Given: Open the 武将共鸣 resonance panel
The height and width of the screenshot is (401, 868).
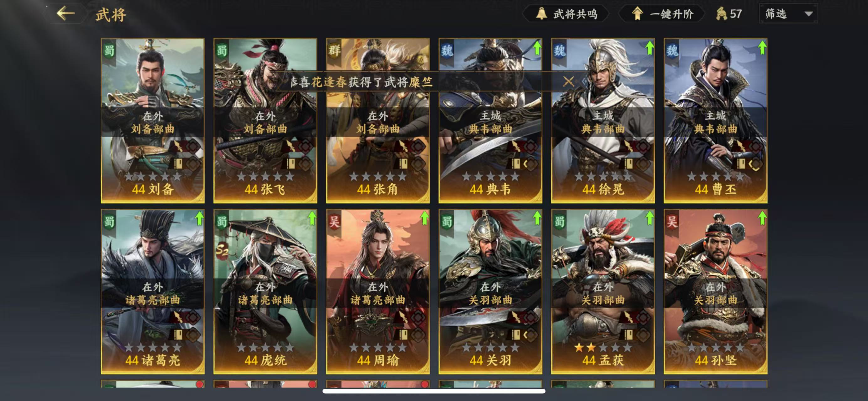Looking at the screenshot, I should pyautogui.click(x=566, y=14).
